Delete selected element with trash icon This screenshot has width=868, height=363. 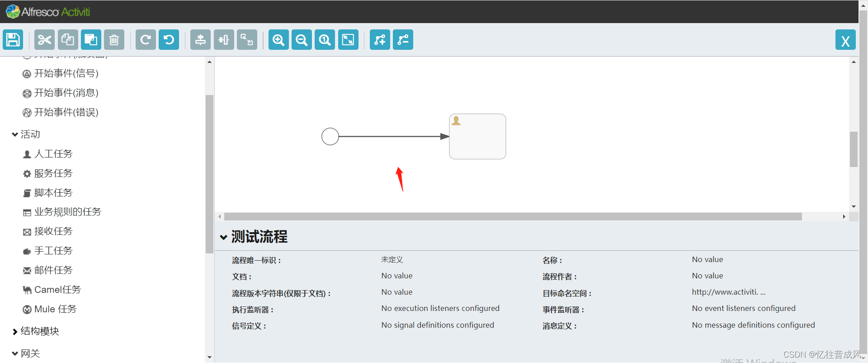click(114, 40)
